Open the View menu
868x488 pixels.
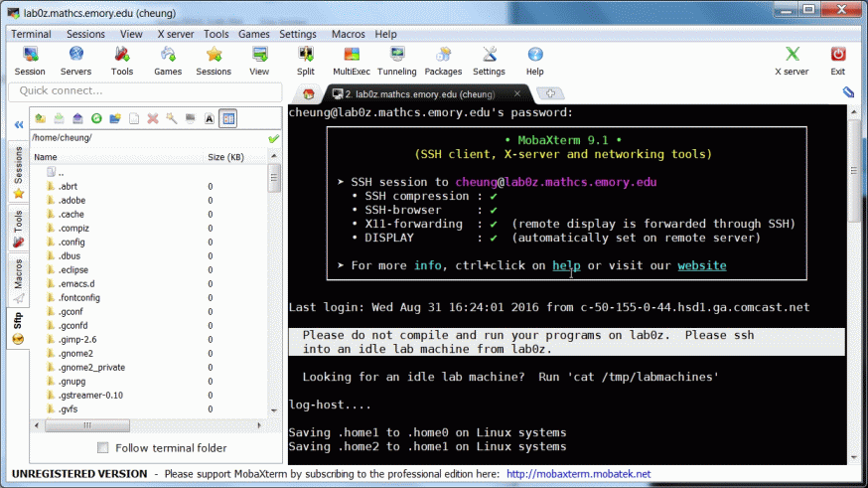[x=131, y=34]
